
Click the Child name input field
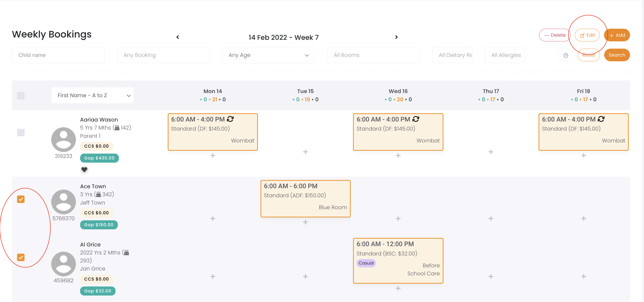point(58,55)
